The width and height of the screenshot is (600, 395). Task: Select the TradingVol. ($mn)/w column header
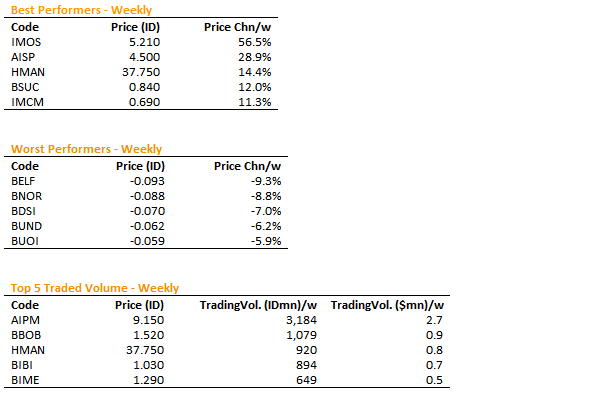[x=387, y=305]
